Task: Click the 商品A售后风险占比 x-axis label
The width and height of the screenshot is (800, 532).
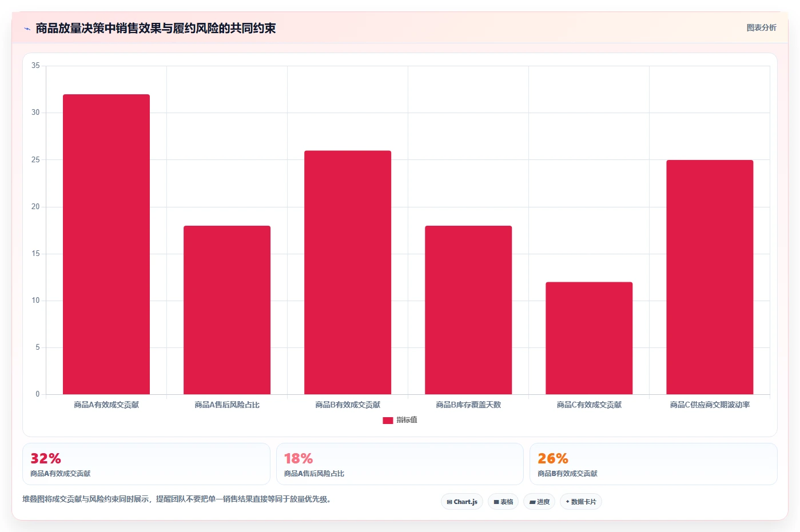Action: pyautogui.click(x=227, y=405)
